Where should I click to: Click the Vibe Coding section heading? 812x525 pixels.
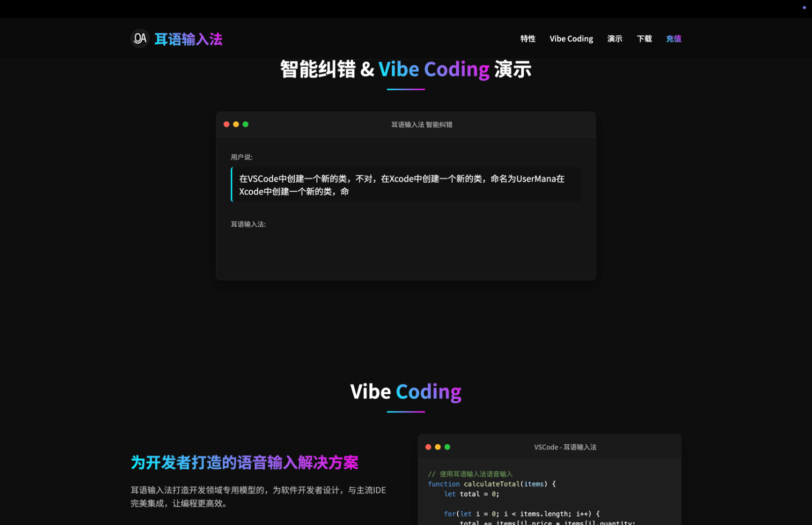coord(405,392)
